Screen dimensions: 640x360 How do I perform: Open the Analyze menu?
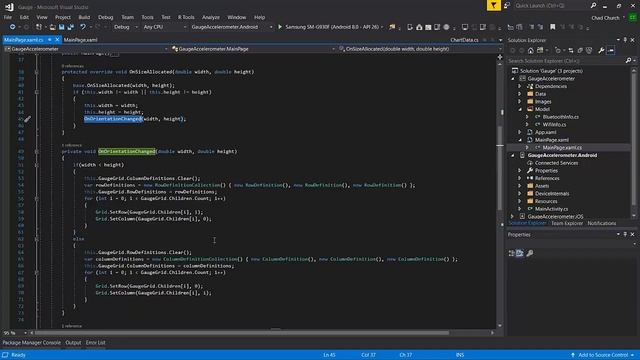pyautogui.click(x=211, y=17)
